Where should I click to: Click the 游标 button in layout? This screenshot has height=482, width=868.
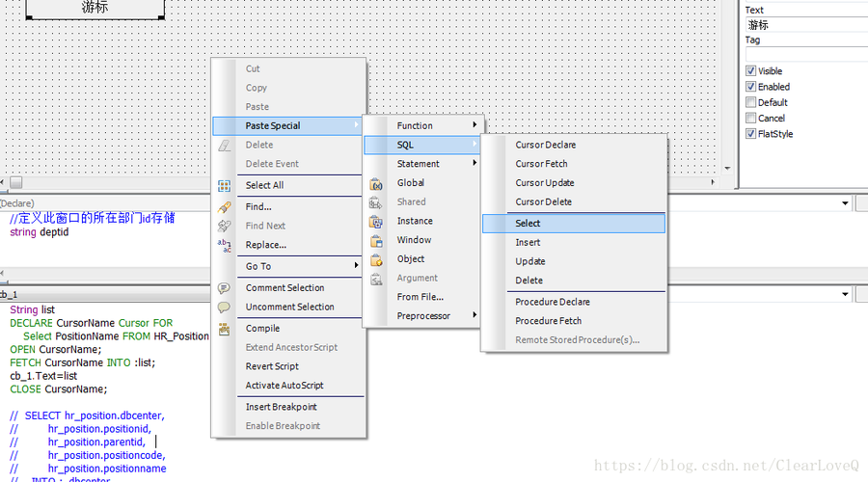(95, 8)
